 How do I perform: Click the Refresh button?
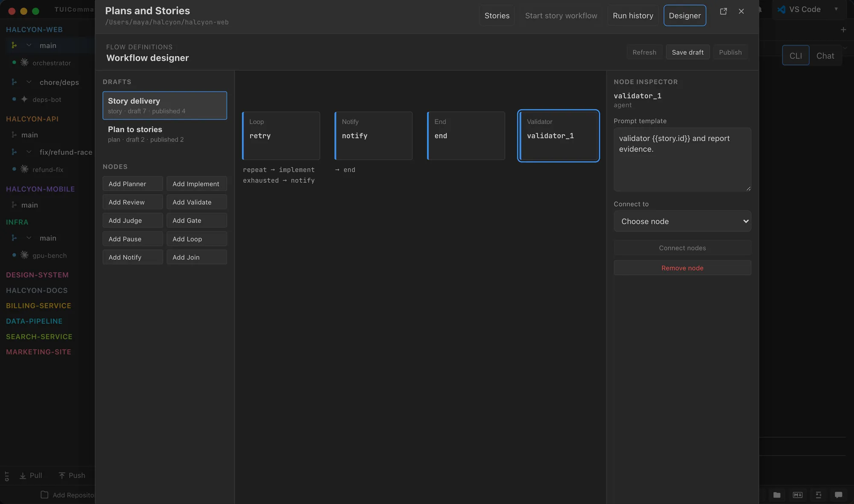644,52
